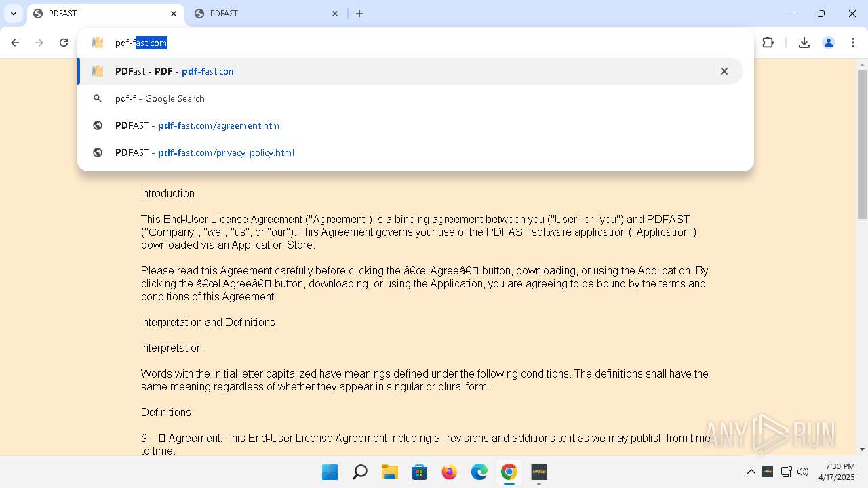Open the tab search dropdown arrow
The width and height of the screenshot is (868, 488).
pos(13,14)
